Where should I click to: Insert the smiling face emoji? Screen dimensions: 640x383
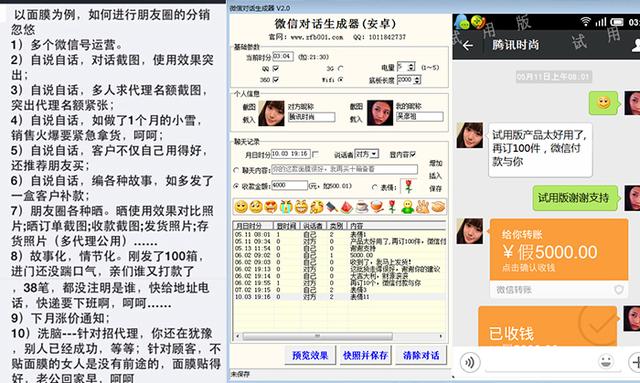[x=241, y=207]
